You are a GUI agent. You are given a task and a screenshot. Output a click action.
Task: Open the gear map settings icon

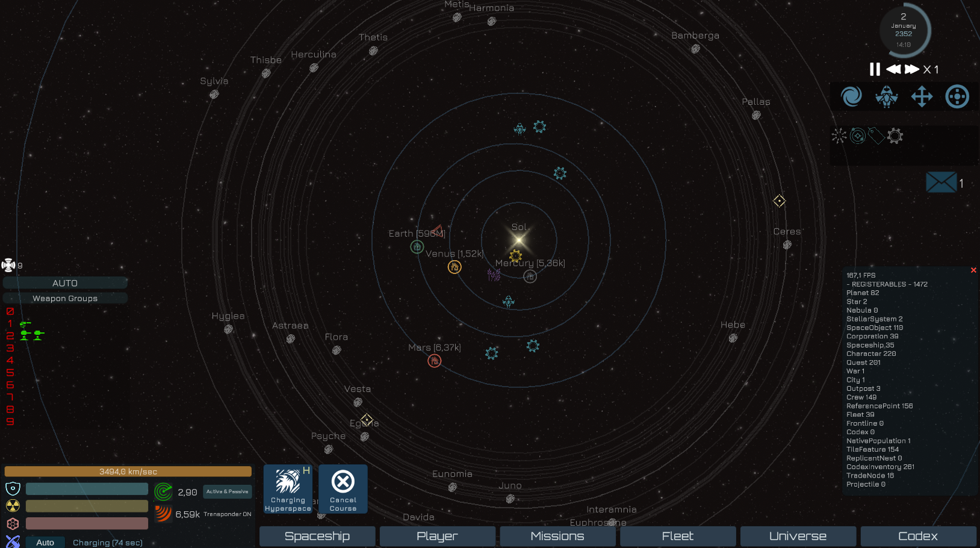pos(895,136)
